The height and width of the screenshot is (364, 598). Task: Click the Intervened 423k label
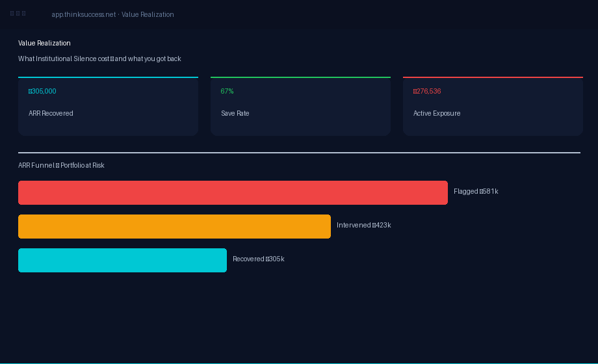pos(364,225)
